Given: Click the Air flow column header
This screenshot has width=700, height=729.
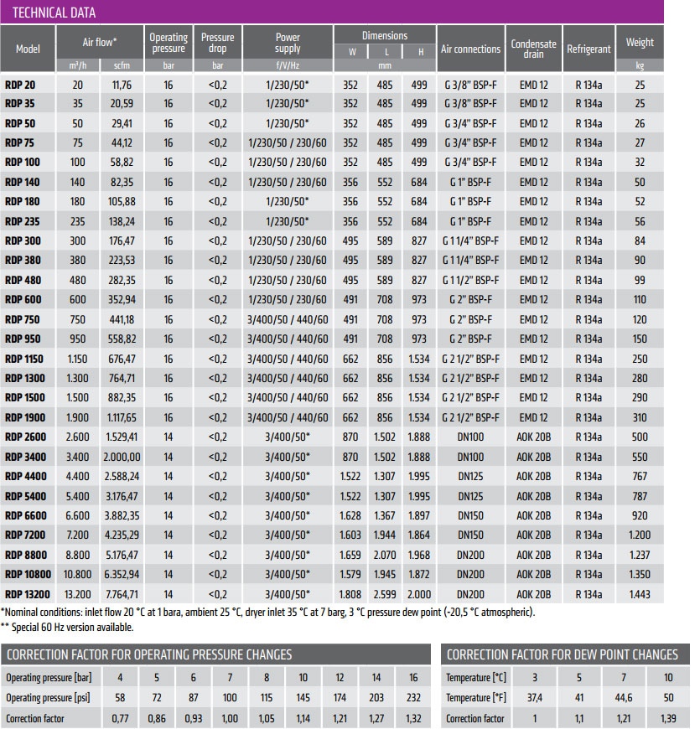Looking at the screenshot, I should (100, 42).
